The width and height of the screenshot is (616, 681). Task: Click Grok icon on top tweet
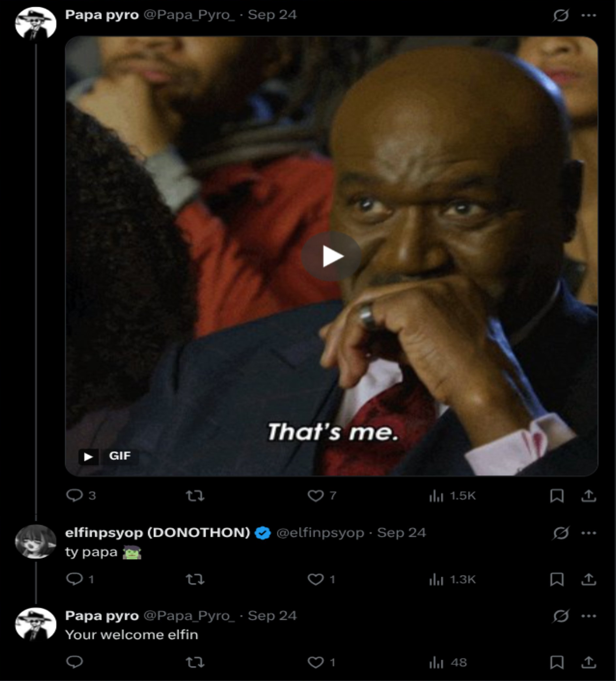point(561,15)
